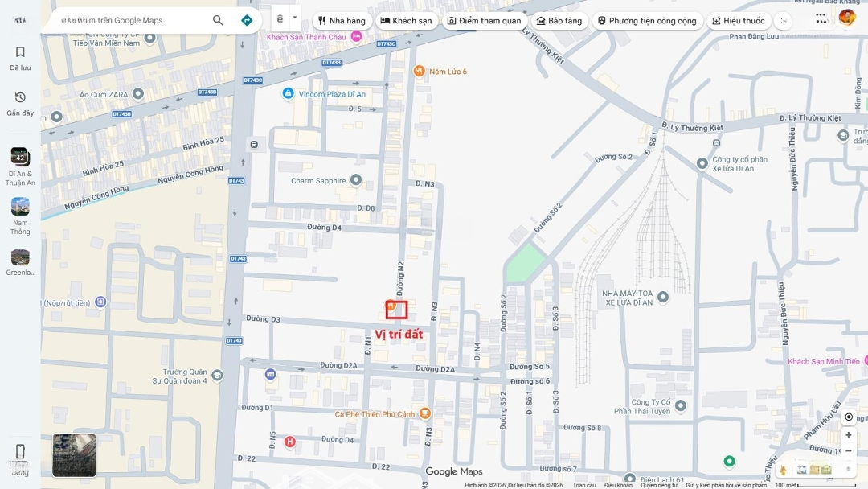The width and height of the screenshot is (868, 489).
Task: Show more category chips with arrow
Action: [784, 21]
